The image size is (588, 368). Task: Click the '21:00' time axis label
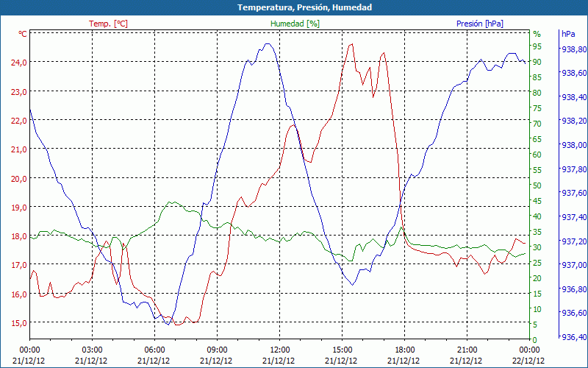(467, 350)
